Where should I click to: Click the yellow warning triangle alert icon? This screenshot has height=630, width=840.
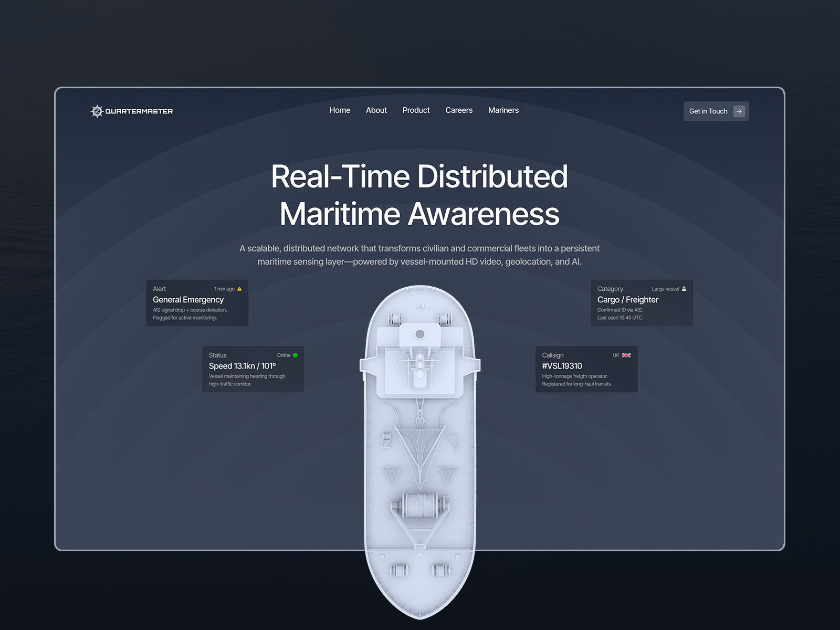pos(239,289)
